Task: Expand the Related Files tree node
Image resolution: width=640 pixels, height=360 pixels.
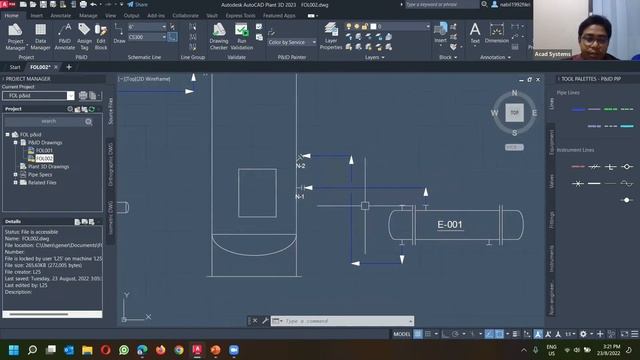Action: pyautogui.click(x=16, y=182)
